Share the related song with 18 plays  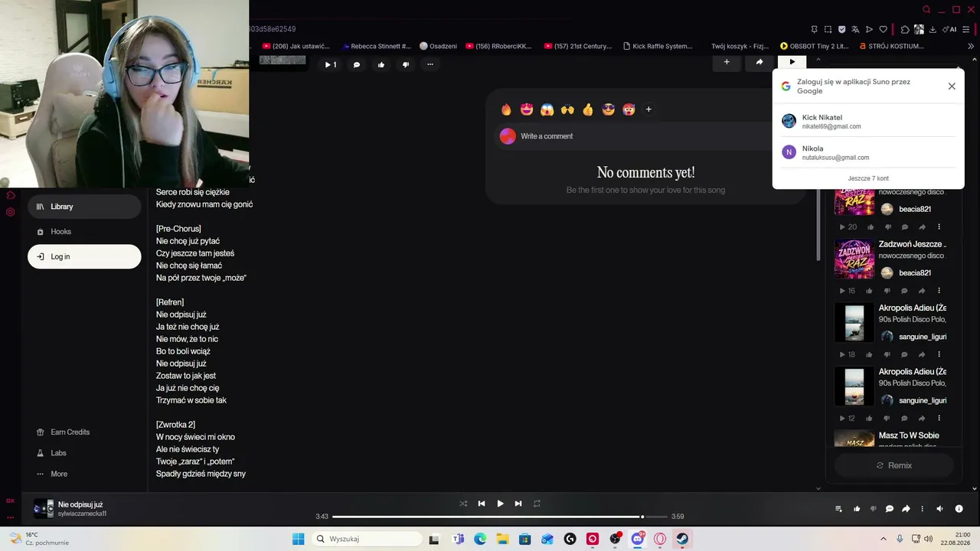point(922,354)
